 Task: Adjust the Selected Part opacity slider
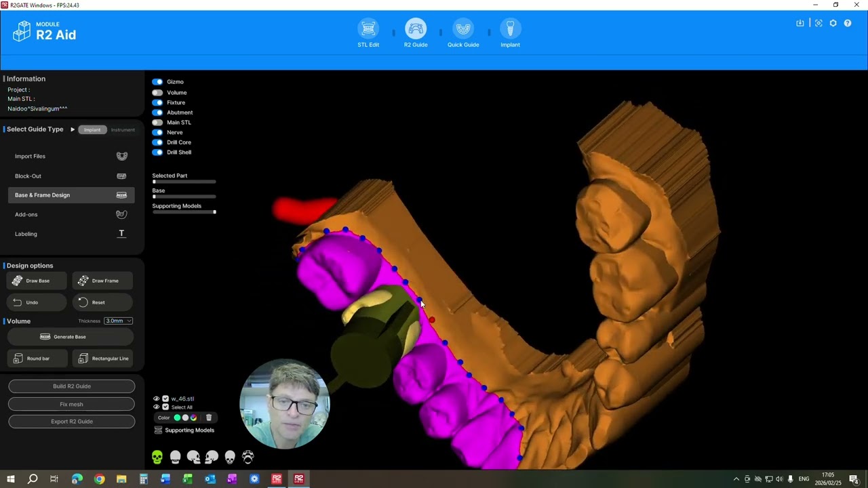tap(184, 182)
